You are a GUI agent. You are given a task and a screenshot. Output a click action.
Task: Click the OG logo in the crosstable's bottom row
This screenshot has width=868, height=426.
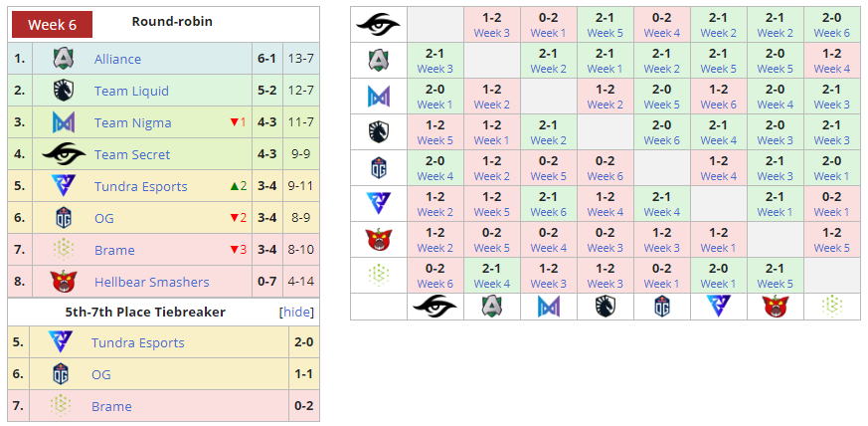pyautogui.click(x=661, y=306)
